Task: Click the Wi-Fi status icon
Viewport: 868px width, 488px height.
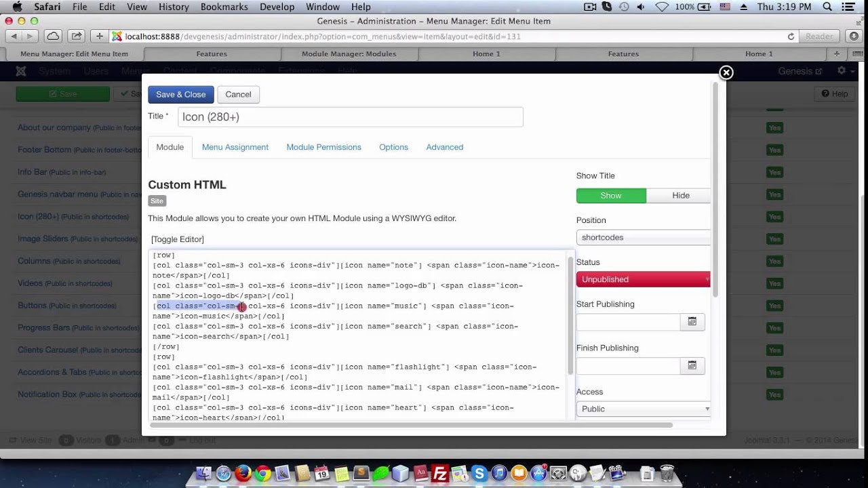Action: [662, 7]
